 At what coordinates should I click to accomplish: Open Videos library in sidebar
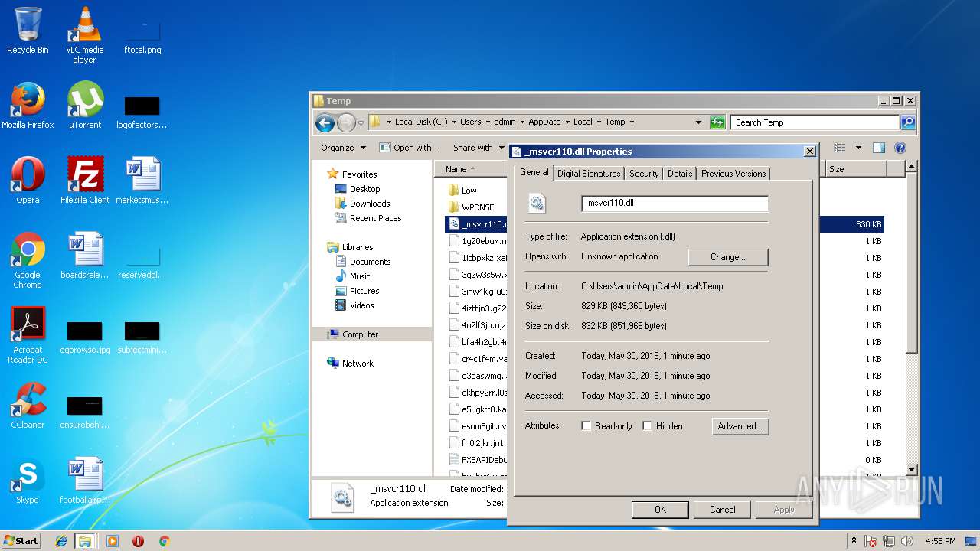pyautogui.click(x=354, y=305)
